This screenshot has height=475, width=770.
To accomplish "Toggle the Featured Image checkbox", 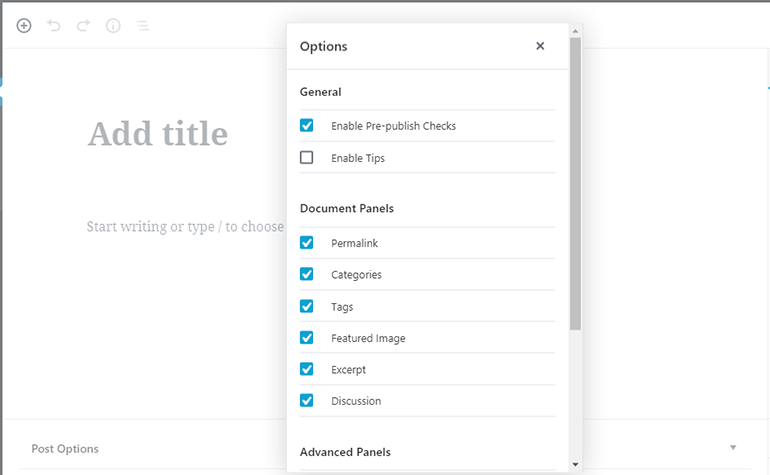I will coord(307,338).
